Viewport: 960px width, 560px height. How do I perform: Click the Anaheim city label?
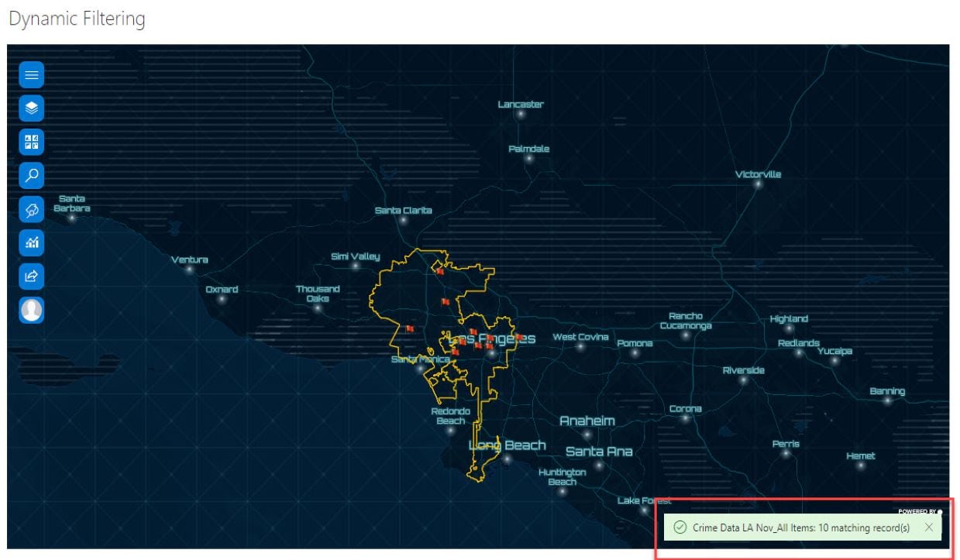click(587, 421)
